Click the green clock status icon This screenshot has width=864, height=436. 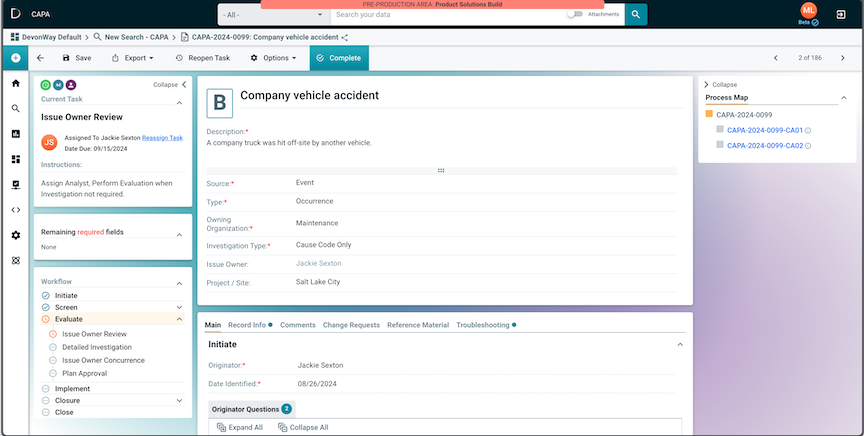click(x=46, y=85)
